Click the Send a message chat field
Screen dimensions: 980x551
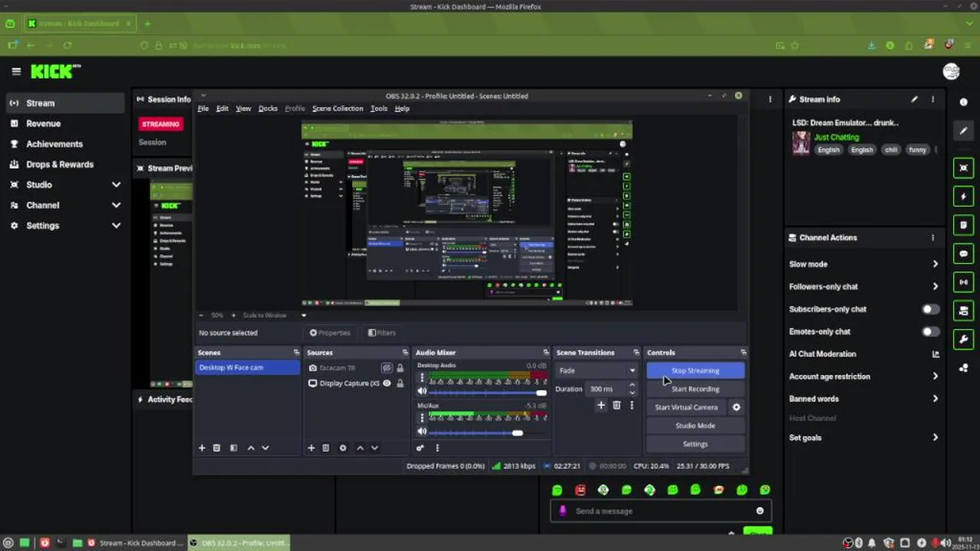(x=662, y=511)
